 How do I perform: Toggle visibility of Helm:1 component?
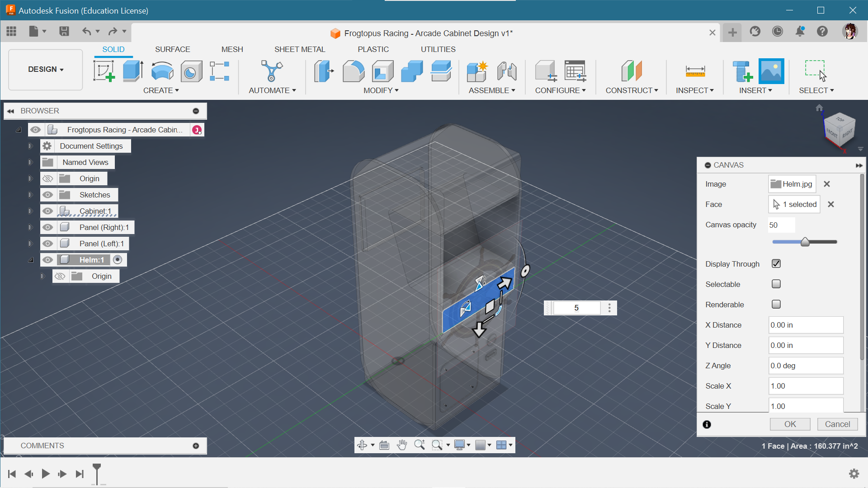coord(47,260)
